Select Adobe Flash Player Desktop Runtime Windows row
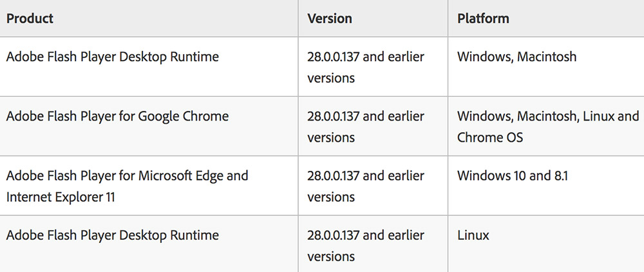 [x=322, y=66]
